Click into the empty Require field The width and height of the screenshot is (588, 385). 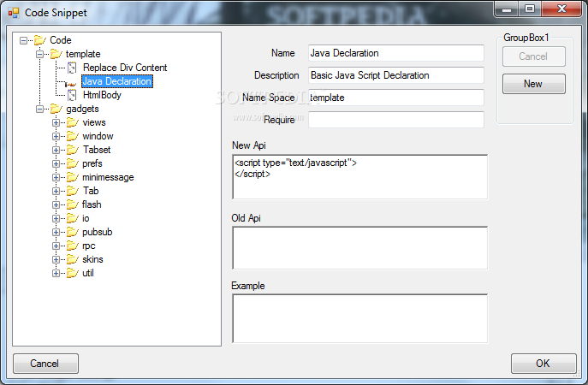pyautogui.click(x=396, y=120)
